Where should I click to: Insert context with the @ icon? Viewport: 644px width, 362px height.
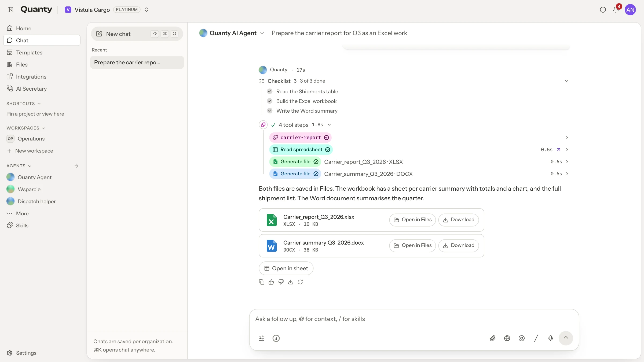click(522, 338)
